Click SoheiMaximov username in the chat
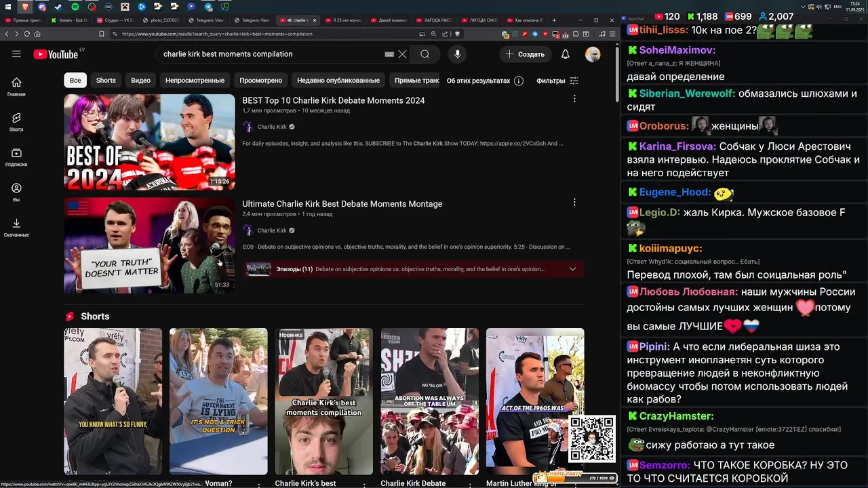 (x=677, y=50)
